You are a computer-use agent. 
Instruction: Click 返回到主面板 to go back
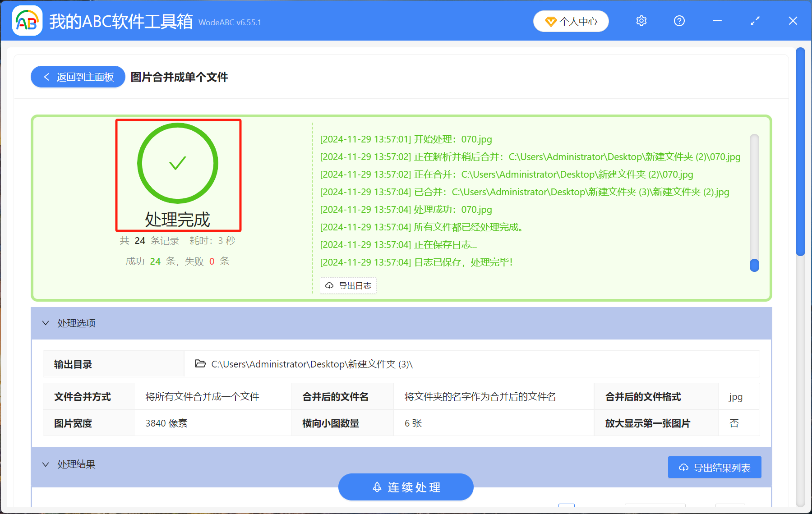78,77
